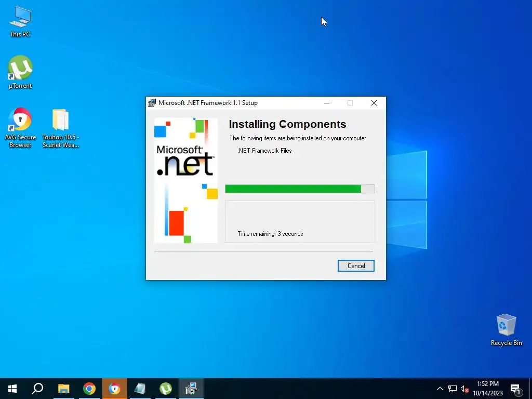Close the .NET Framework Setup window
The image size is (532, 399).
[x=374, y=103]
